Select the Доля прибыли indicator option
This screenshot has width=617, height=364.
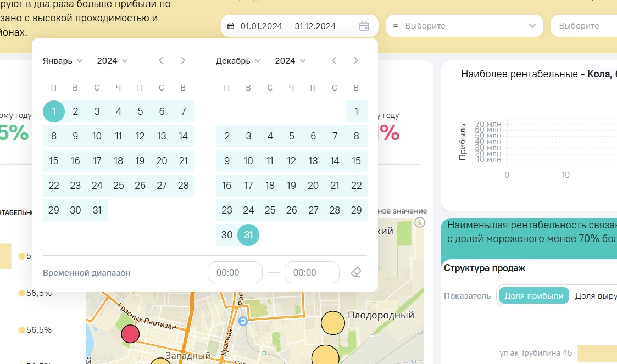pos(533,295)
